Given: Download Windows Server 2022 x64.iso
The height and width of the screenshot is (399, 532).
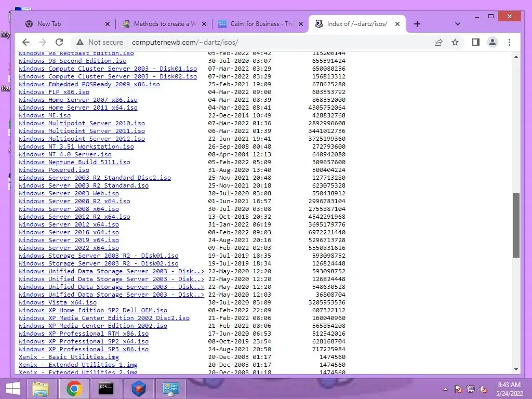Looking at the screenshot, I should click(69, 248).
